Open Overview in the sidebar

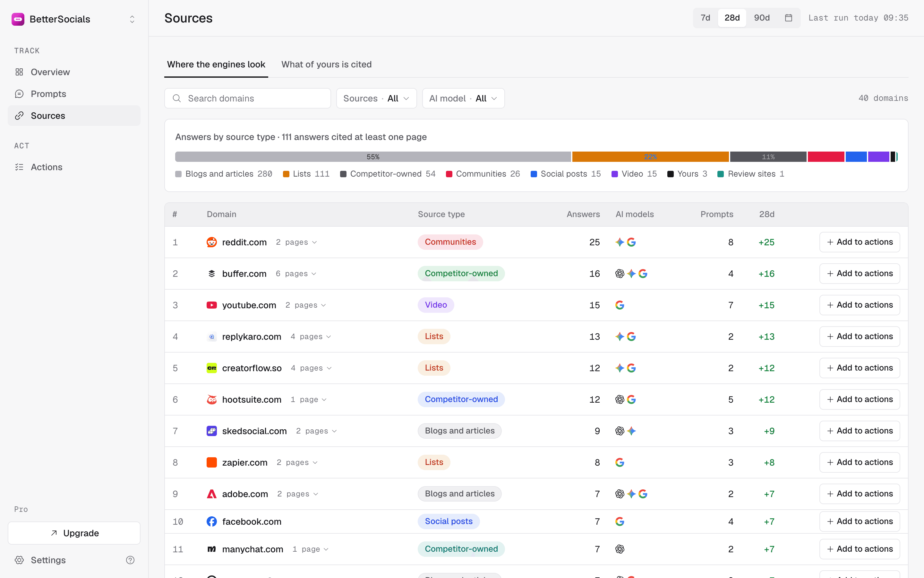[x=74, y=72]
